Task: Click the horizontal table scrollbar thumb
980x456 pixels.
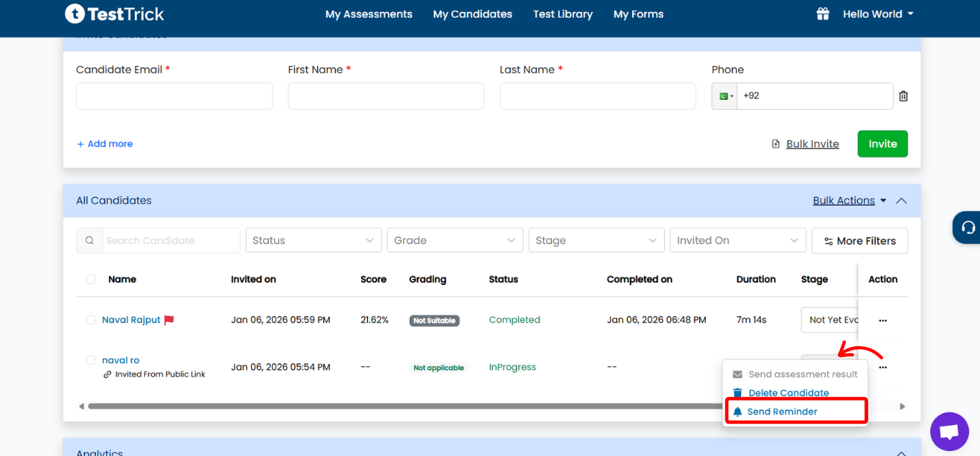Action: tap(405, 406)
